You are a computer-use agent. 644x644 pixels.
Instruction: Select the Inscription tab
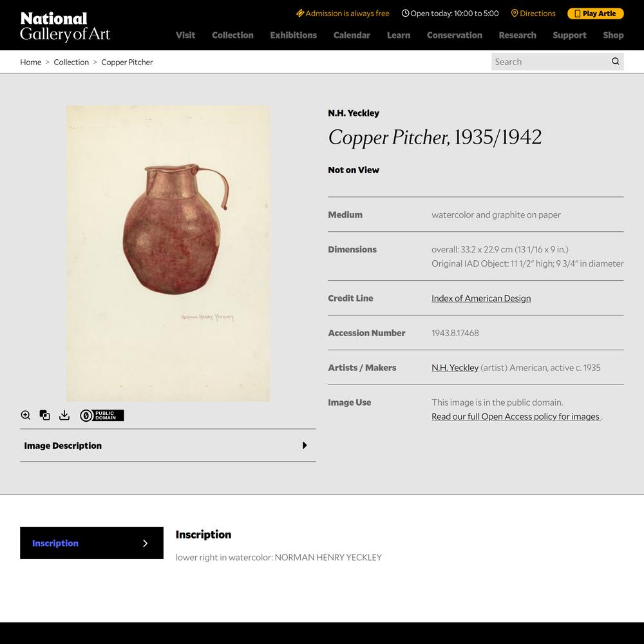[91, 543]
